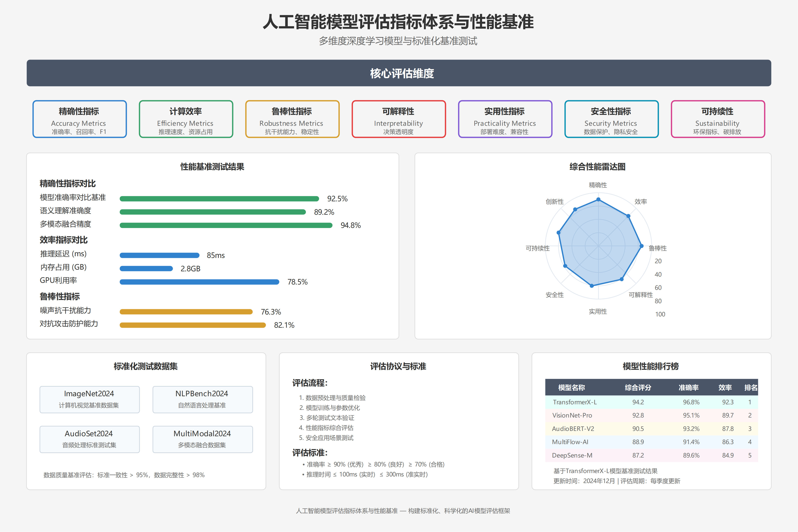This screenshot has width=798, height=532.
Task: Select the MultiModal2024 dataset card
Action: (203, 439)
